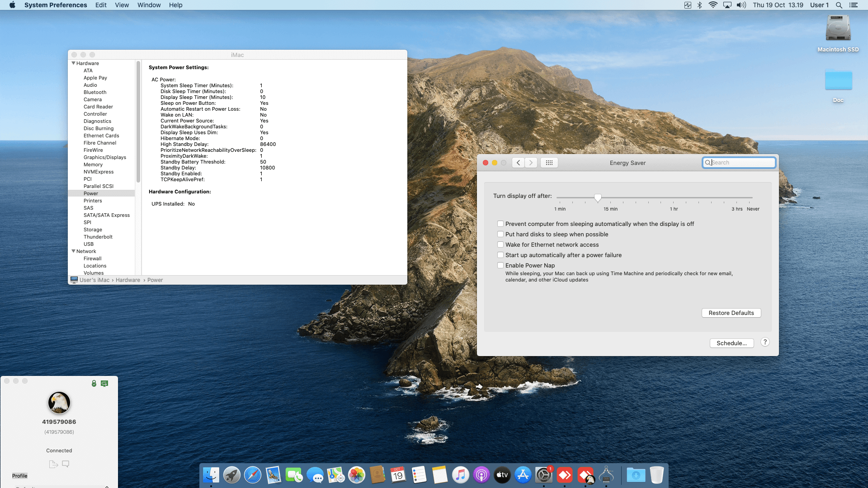Open FaceTime from the Dock
868x488 pixels.
tap(294, 475)
